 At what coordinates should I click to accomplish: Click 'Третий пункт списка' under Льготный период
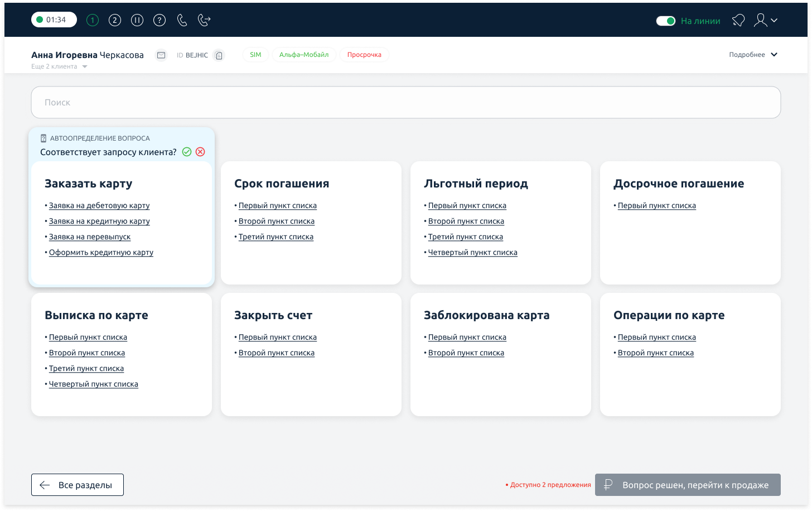tap(466, 237)
